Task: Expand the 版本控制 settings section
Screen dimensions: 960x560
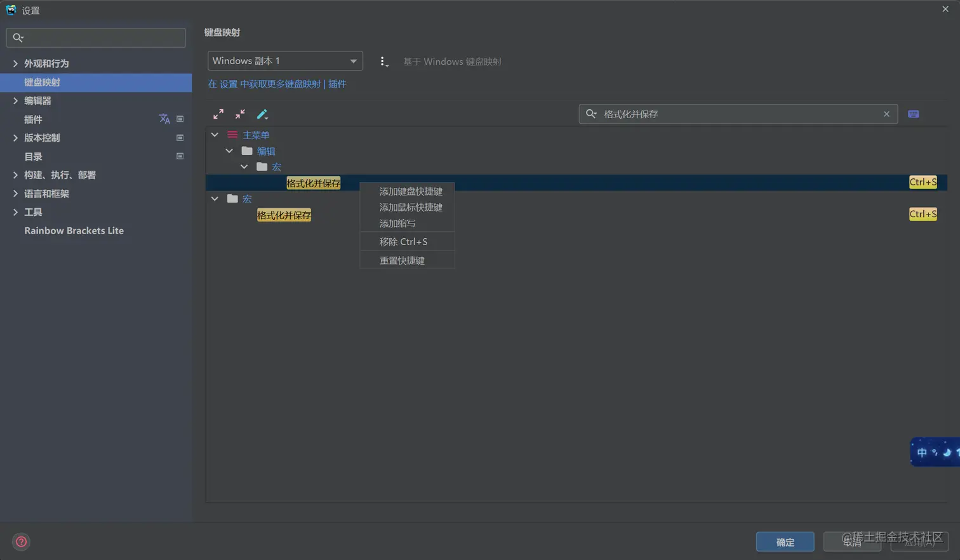Action: [x=15, y=138]
